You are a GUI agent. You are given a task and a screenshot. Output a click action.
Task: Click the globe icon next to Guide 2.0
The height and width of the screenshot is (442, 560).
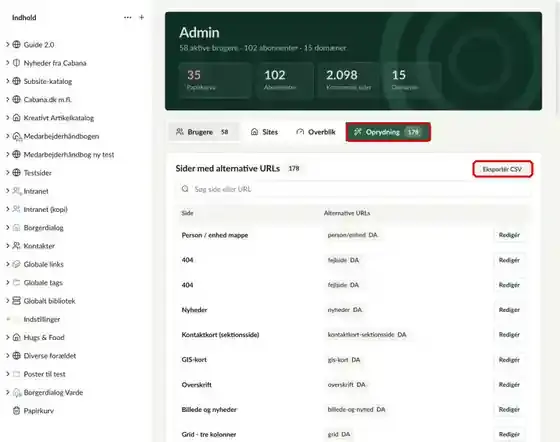point(16,44)
